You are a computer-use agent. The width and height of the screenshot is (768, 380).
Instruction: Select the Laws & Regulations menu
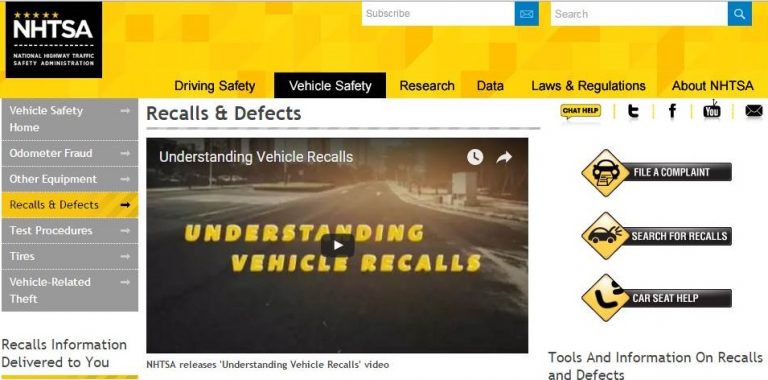pyautogui.click(x=588, y=86)
